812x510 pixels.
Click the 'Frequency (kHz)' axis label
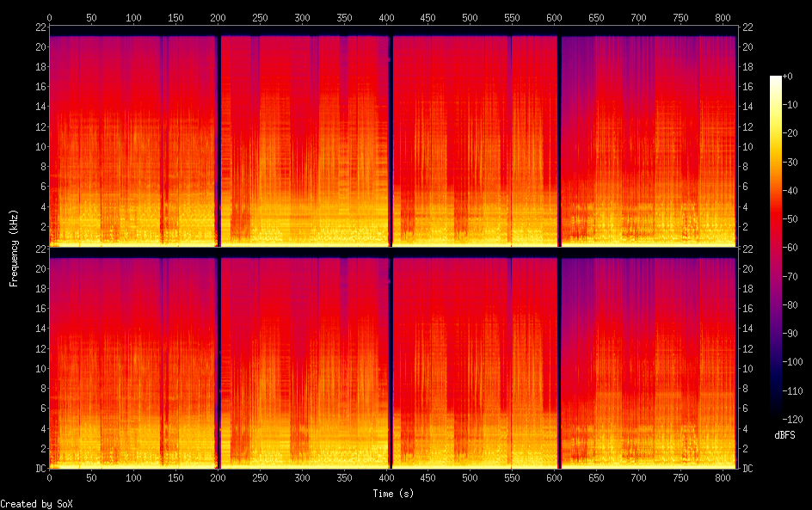(x=14, y=248)
